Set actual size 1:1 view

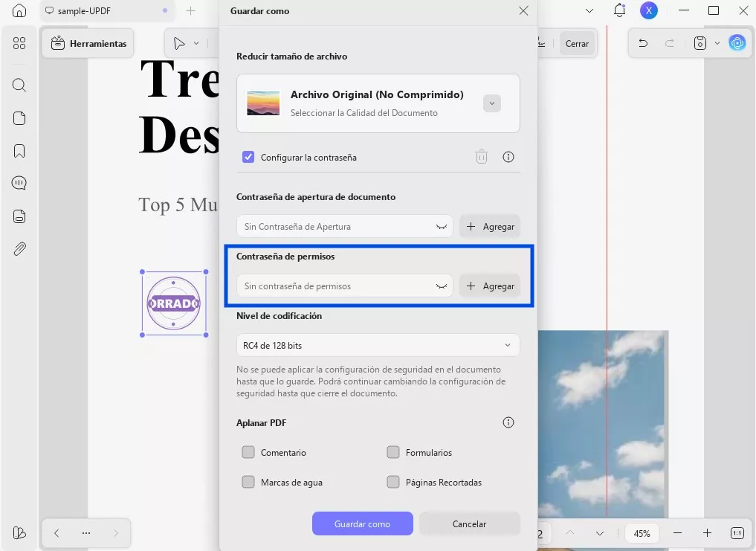737,532
